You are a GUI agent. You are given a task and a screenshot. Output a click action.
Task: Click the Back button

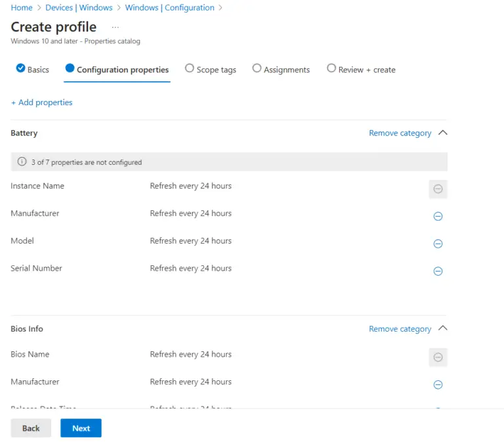(x=31, y=428)
